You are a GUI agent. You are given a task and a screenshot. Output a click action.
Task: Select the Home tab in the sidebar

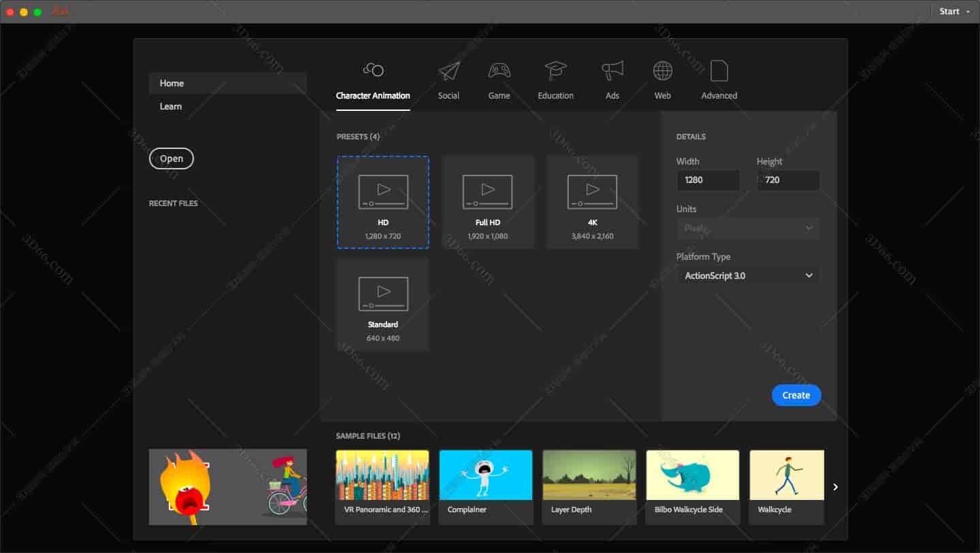click(171, 83)
